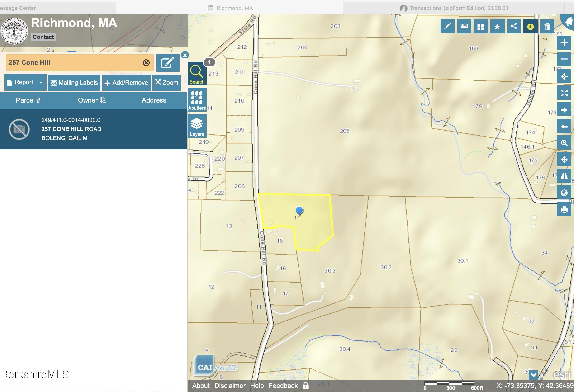Click the notification bell icon
The width and height of the screenshot is (574, 392).
568,22
